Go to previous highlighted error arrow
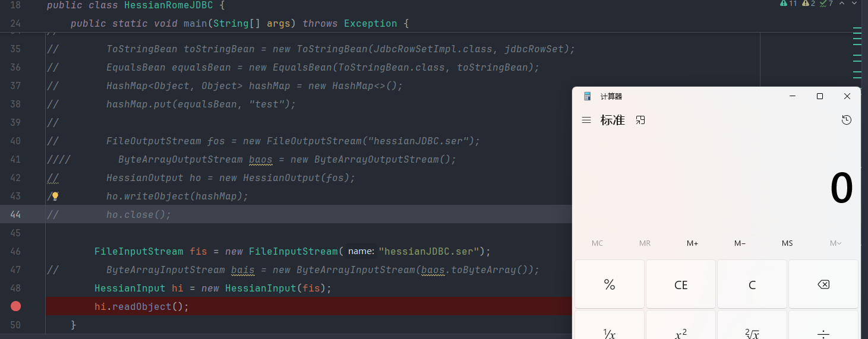The image size is (868, 339). [842, 4]
